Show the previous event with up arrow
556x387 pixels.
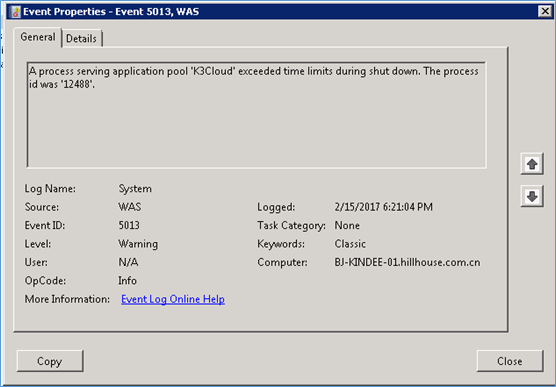[532, 164]
